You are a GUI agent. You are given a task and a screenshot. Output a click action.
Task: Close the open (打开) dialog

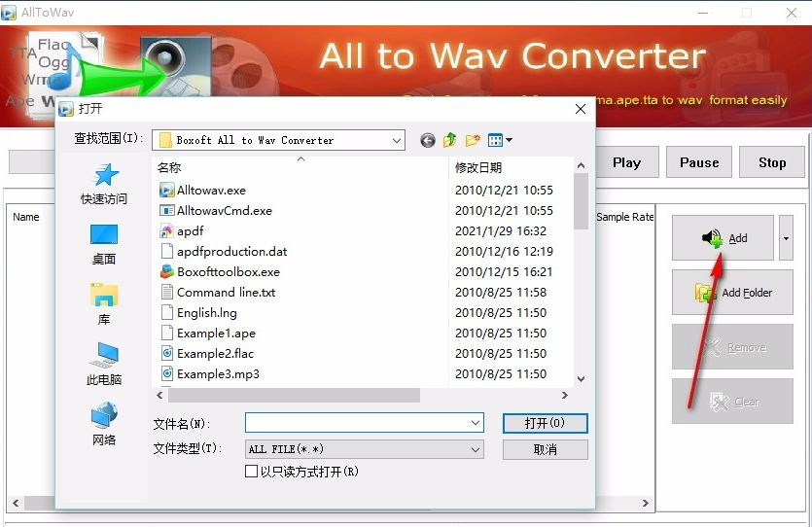coord(581,109)
